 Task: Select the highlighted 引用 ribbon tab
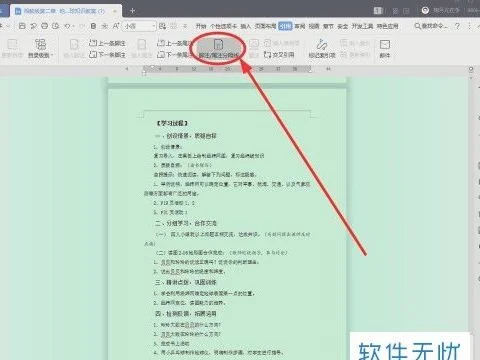pyautogui.click(x=285, y=26)
